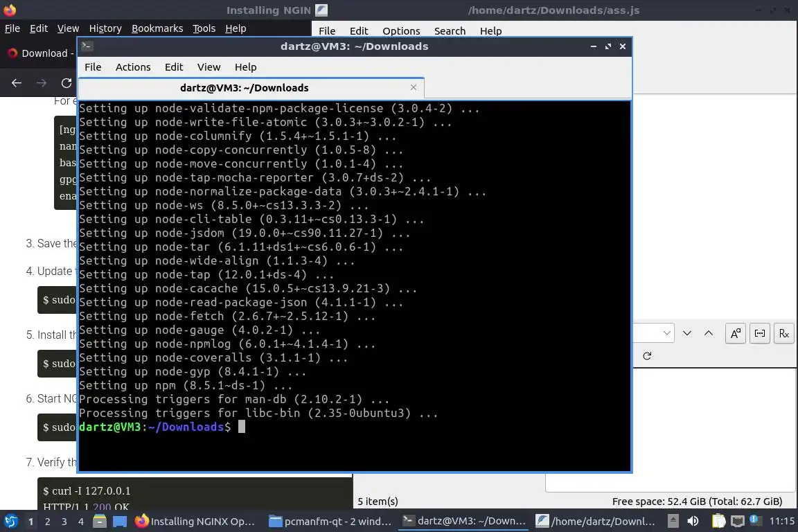
Task: Click the terminal icon in the title bar
Action: pyautogui.click(x=87, y=46)
